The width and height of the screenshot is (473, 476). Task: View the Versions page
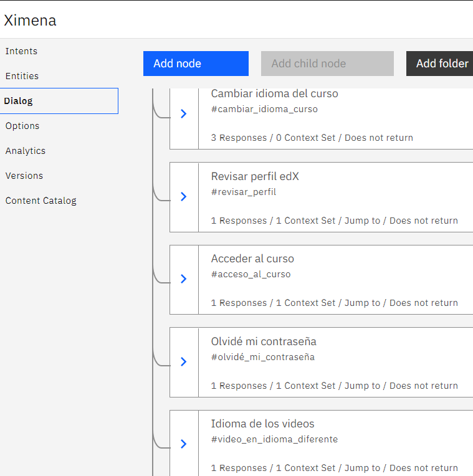(x=24, y=176)
